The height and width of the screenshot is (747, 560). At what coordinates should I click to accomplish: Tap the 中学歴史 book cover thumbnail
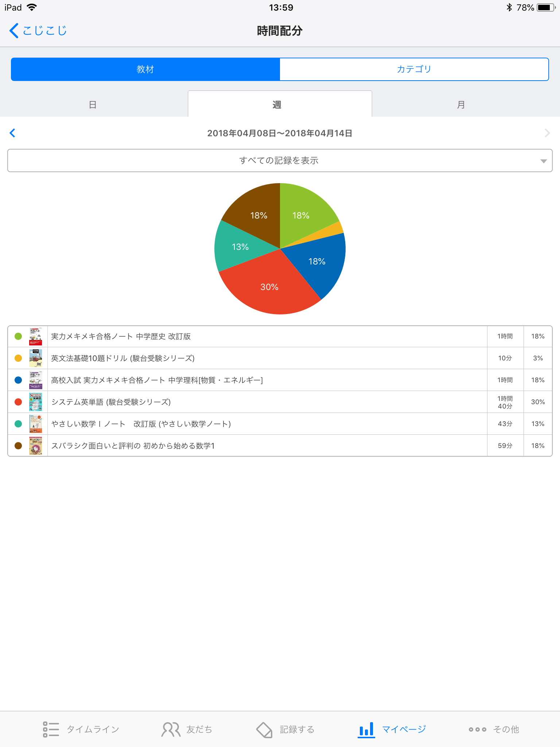tap(36, 336)
